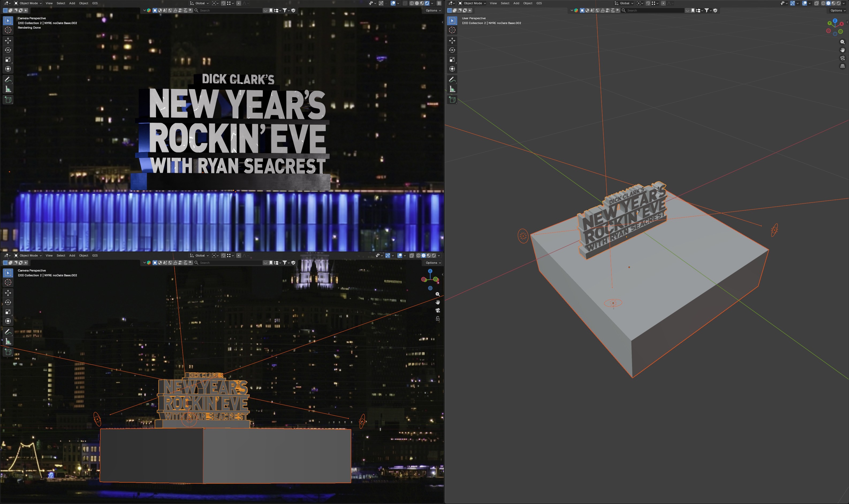Viewport: 849px width, 504px height.
Task: Toggle overlays in the right viewport header
Action: pyautogui.click(x=805, y=3)
